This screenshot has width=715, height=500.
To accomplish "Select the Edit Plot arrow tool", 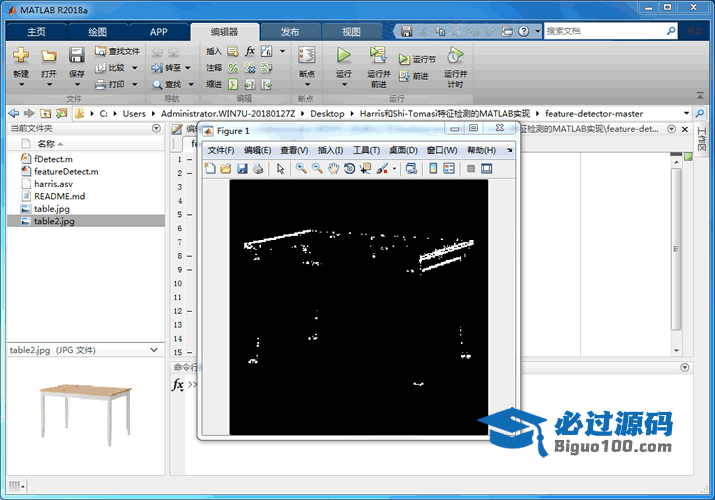I will point(281,169).
